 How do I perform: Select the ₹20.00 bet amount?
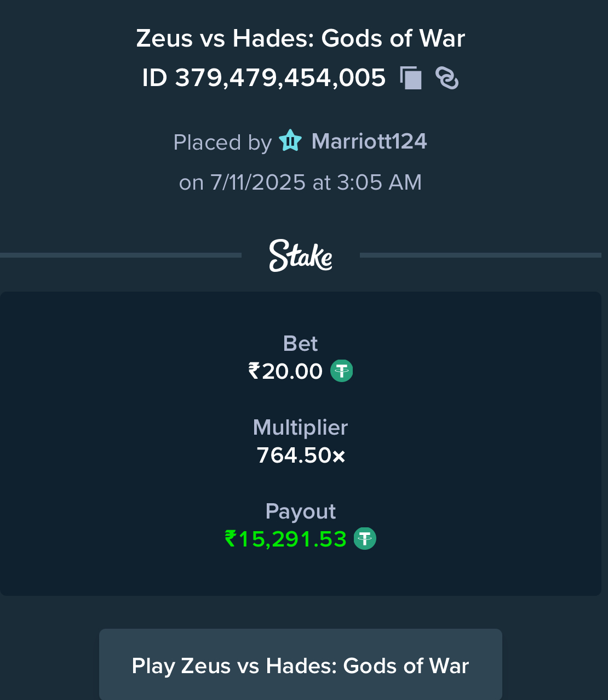pyautogui.click(x=285, y=372)
